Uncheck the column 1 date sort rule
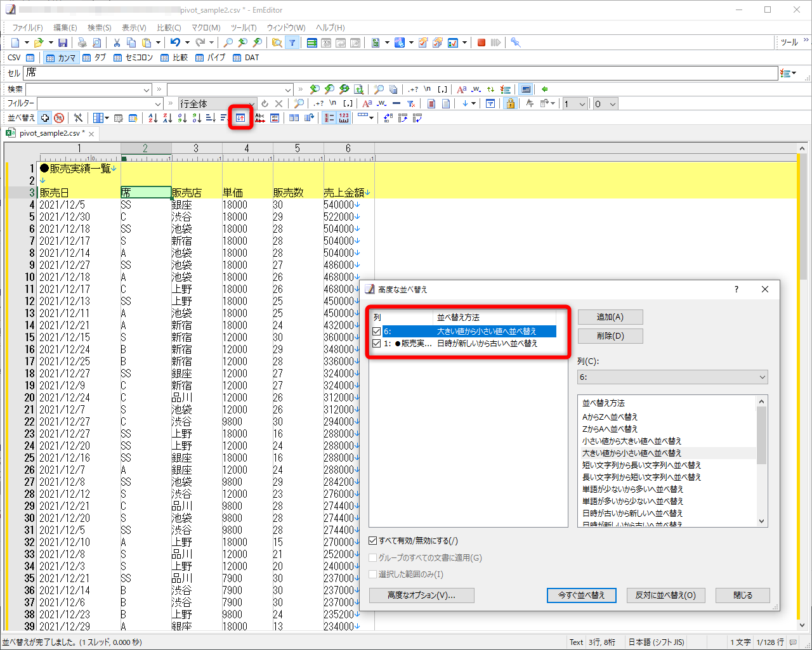The image size is (812, 650). pyautogui.click(x=377, y=344)
